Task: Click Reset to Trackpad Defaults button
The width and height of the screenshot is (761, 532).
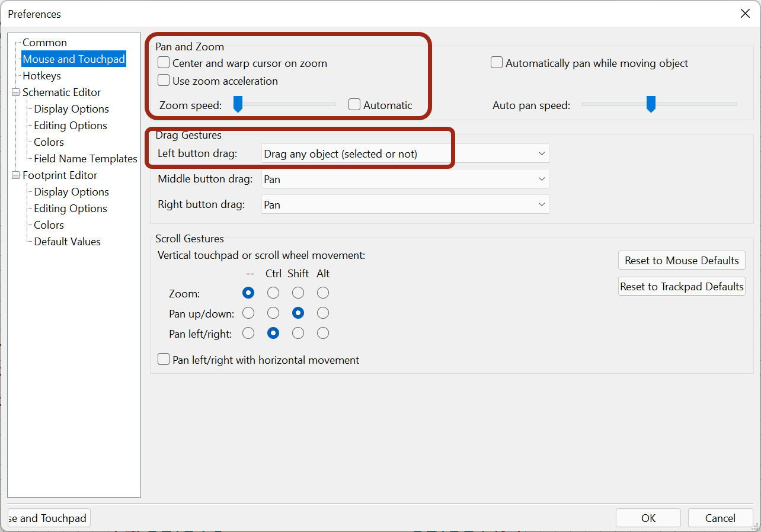Action: [682, 287]
